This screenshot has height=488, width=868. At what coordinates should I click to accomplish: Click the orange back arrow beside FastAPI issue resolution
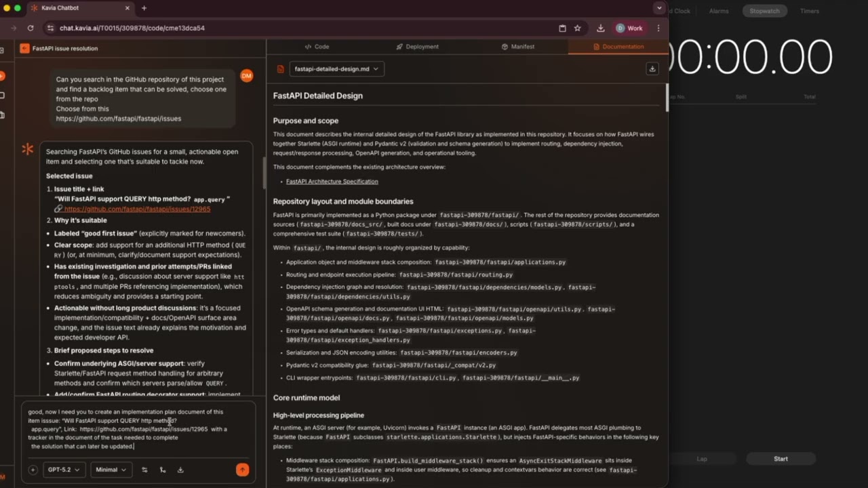tap(24, 48)
